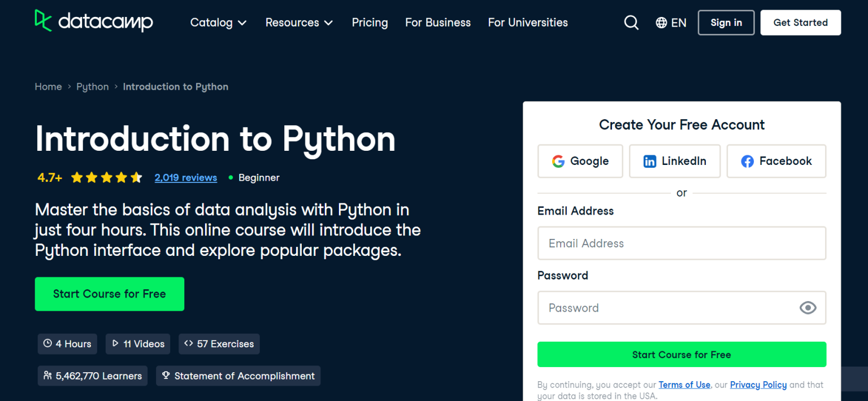This screenshot has height=401, width=868.
Task: Toggle password visibility with the eye icon
Action: pos(808,308)
